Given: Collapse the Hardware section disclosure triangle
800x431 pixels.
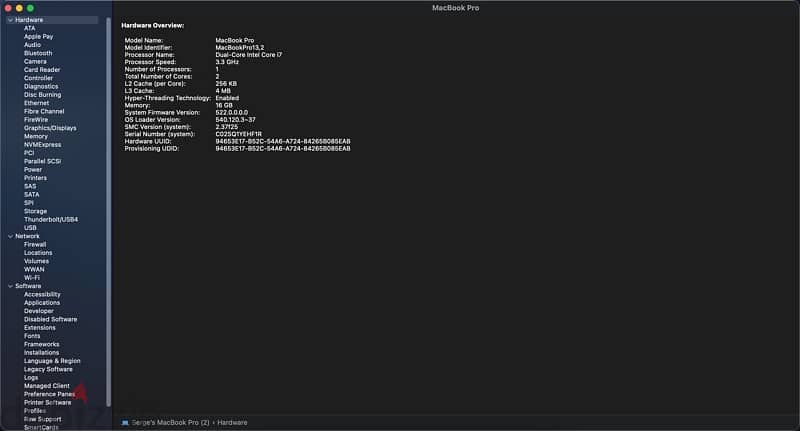Looking at the screenshot, I should pos(9,20).
